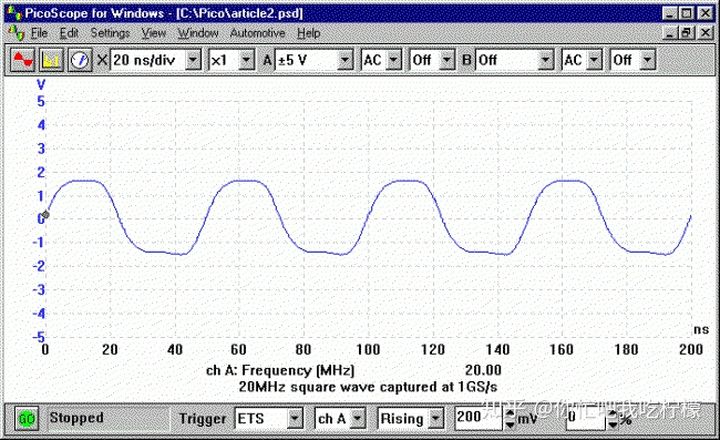Expand the ETS trigger mode dropdown
The width and height of the screenshot is (720, 440).
pos(295,418)
